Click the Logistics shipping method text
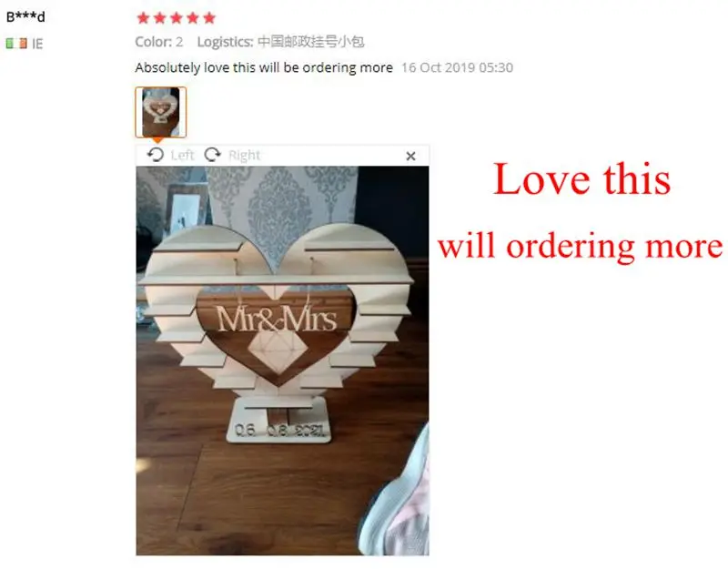Screen dimensions: 728x569 point(280,42)
